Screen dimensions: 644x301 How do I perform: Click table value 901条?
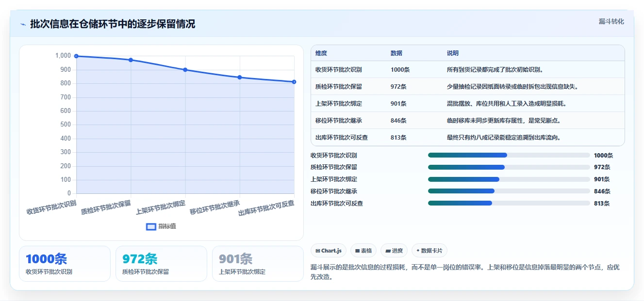point(399,104)
